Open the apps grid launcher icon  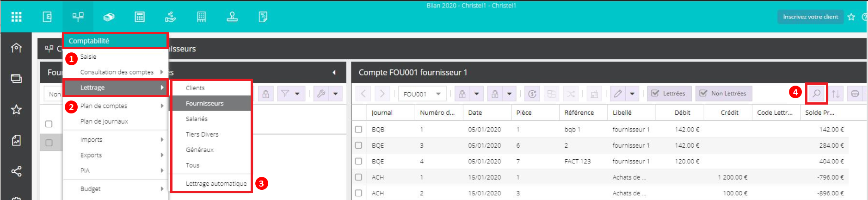[17, 17]
